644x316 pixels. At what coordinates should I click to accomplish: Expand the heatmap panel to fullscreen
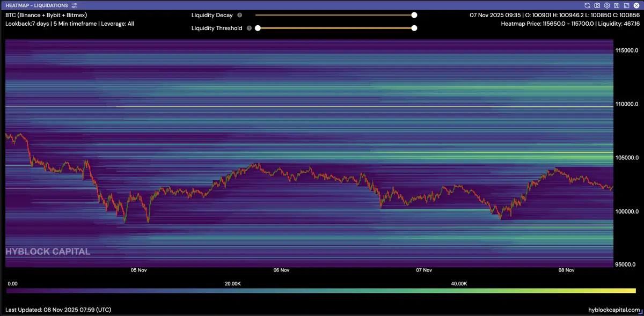point(626,5)
